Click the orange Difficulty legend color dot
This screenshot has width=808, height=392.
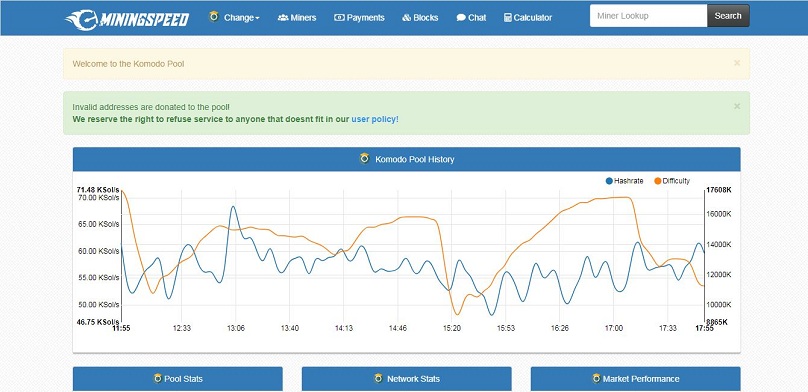[x=658, y=181]
